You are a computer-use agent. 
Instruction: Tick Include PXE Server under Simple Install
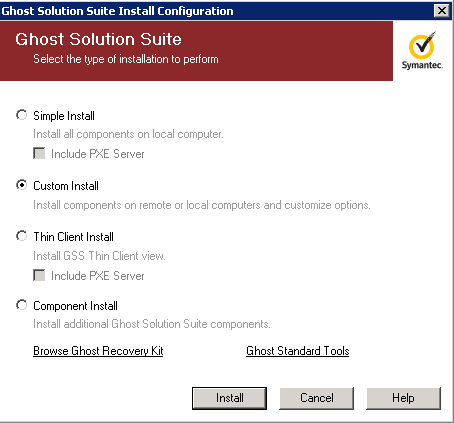point(39,153)
